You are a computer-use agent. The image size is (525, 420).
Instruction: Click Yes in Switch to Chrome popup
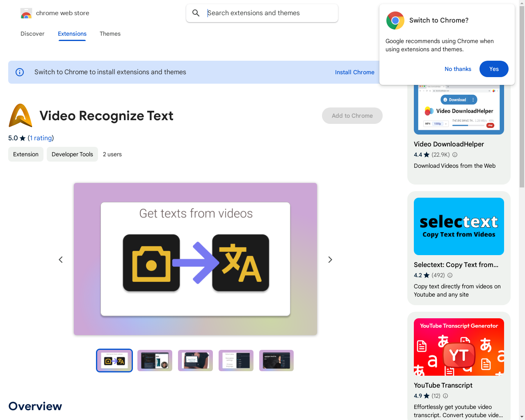coord(494,69)
